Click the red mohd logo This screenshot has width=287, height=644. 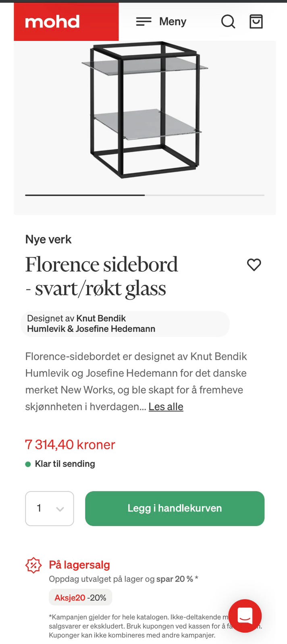click(x=52, y=22)
